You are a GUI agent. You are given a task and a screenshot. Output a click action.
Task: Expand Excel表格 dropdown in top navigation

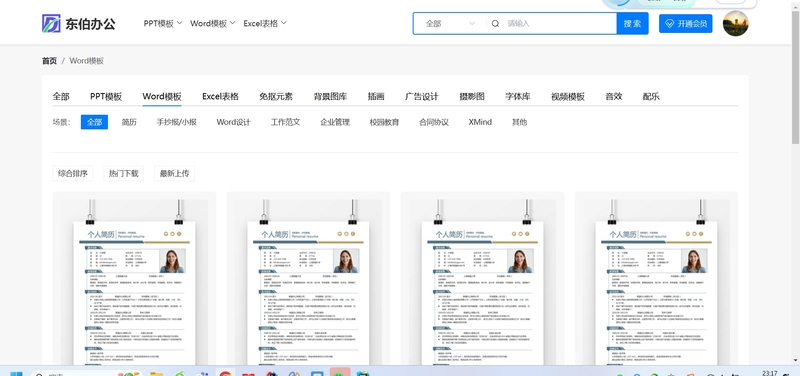pyautogui.click(x=265, y=23)
